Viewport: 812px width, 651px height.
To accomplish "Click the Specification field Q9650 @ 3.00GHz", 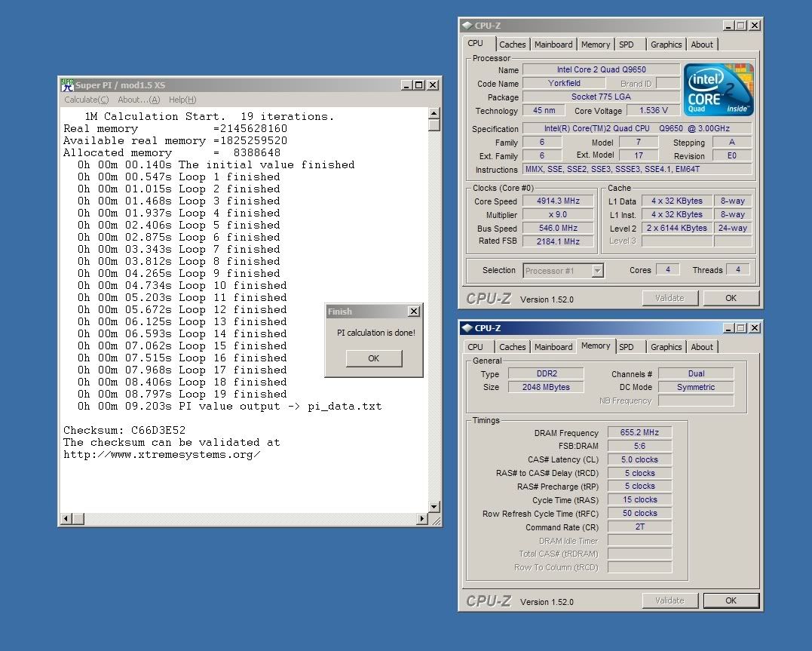I will 637,128.
